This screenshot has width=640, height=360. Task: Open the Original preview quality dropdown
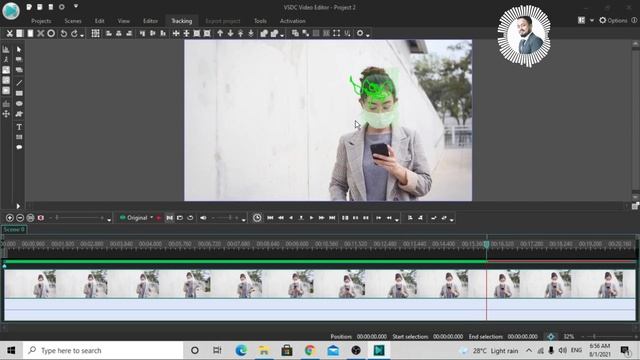(x=136, y=218)
